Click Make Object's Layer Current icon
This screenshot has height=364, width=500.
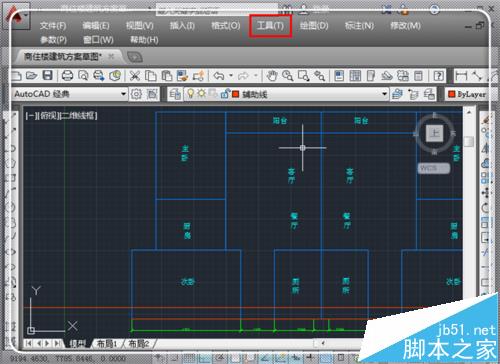click(x=397, y=94)
